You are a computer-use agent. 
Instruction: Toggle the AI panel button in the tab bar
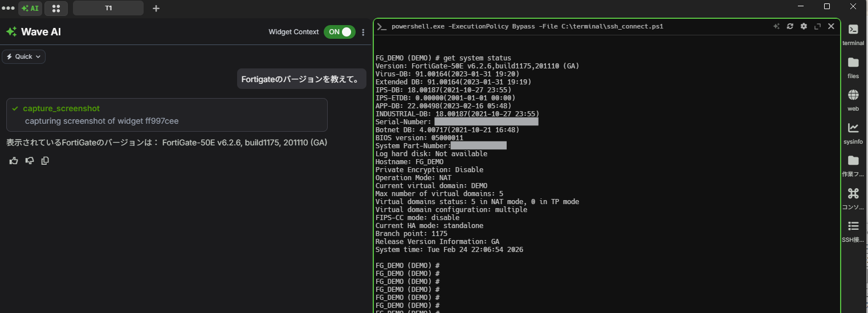[x=30, y=9]
